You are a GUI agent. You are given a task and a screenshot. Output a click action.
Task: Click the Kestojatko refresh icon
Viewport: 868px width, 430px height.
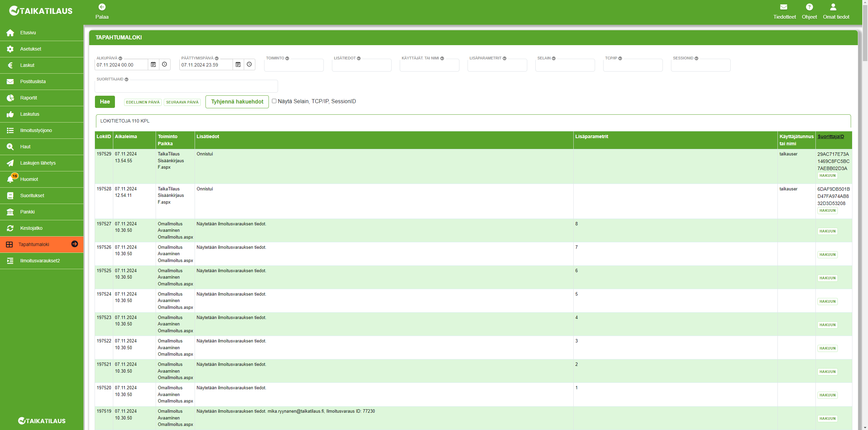tap(10, 228)
